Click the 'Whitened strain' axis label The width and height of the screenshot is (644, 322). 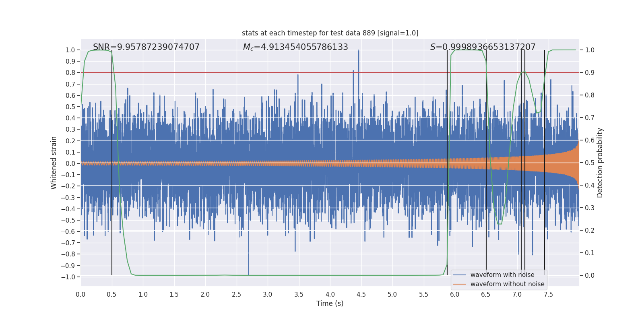click(x=54, y=163)
